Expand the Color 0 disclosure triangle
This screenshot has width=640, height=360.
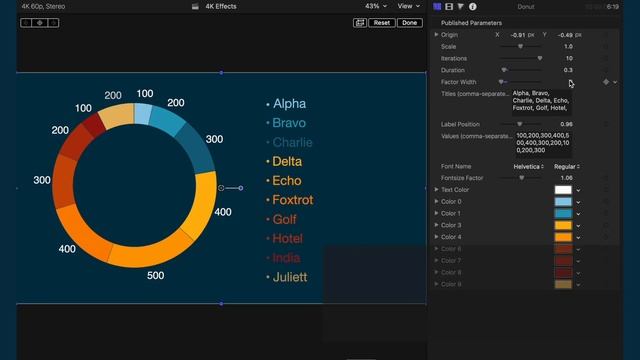[436, 202]
